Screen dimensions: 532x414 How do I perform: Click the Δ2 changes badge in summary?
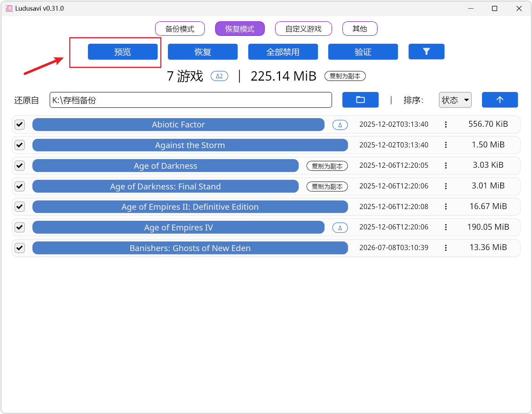point(219,76)
